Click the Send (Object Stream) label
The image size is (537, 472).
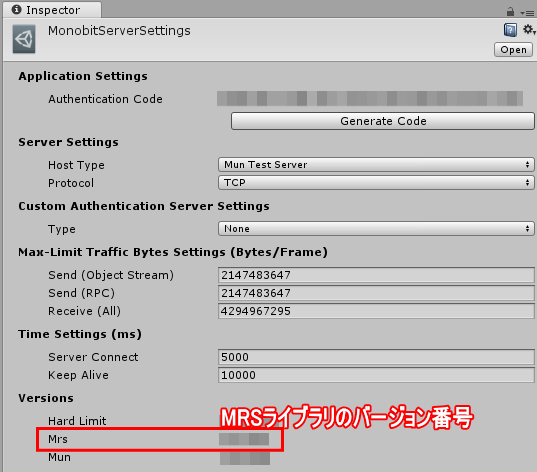click(111, 275)
